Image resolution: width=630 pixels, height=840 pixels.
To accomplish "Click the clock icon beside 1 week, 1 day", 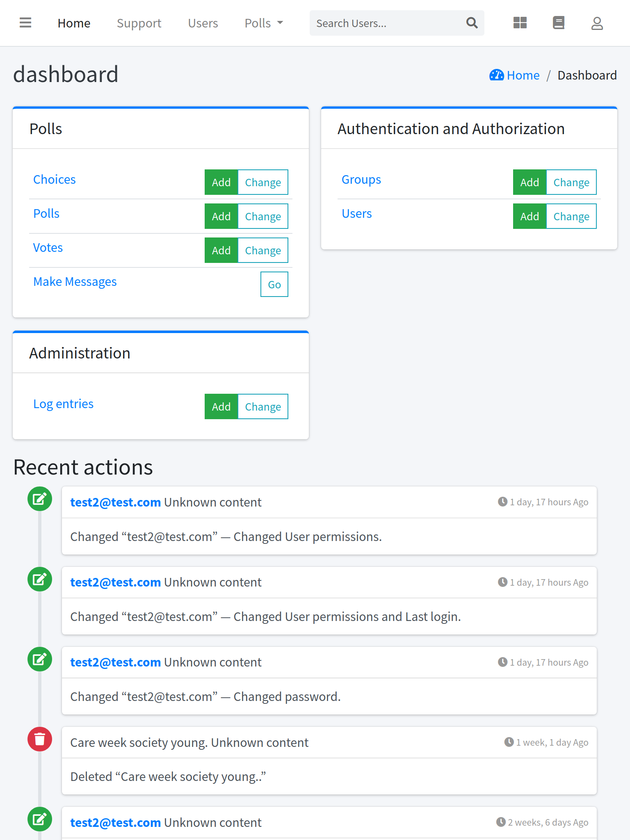I will click(509, 742).
